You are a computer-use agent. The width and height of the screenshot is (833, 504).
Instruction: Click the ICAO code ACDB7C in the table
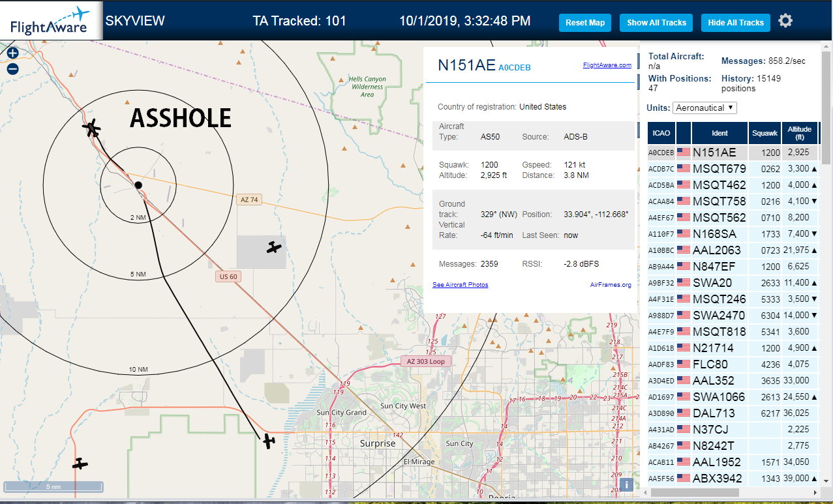(660, 170)
